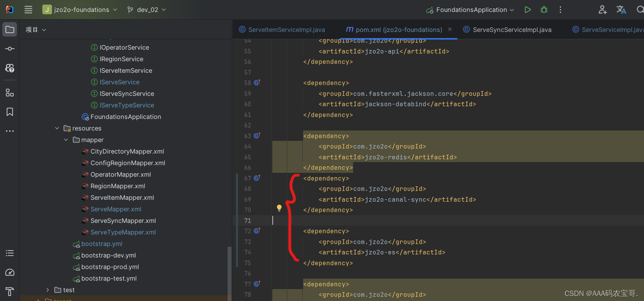Collapse the resources folder
Screen dimensions: 644x301
57,128
